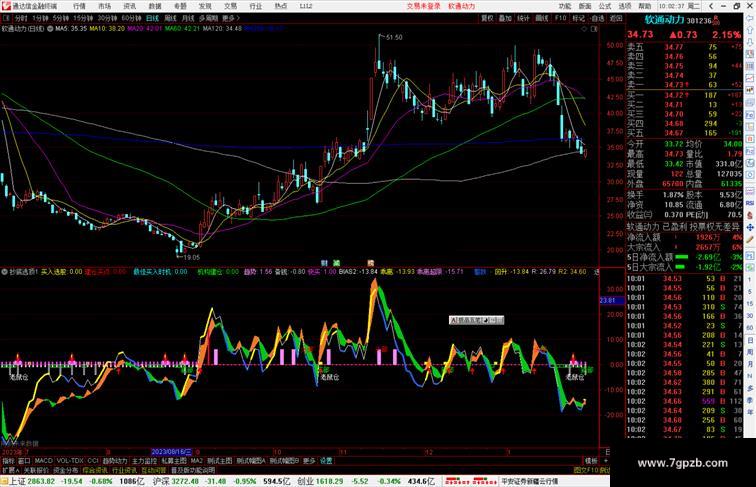The width and height of the screenshot is (756, 487).
Task: Select the 主力监控 indicator tab
Action: [x=145, y=461]
